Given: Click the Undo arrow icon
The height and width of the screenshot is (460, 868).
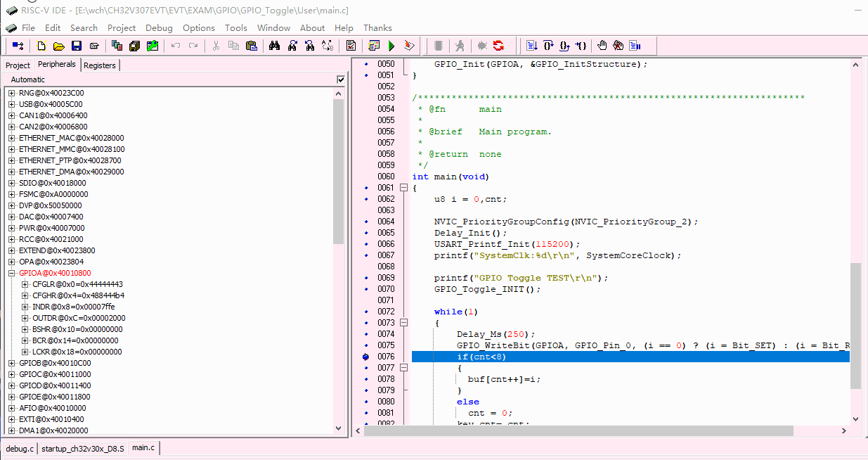Looking at the screenshot, I should click(x=176, y=46).
